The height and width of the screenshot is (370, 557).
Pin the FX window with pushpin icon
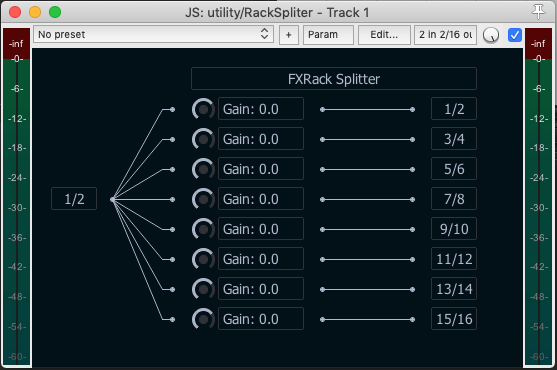tap(539, 12)
